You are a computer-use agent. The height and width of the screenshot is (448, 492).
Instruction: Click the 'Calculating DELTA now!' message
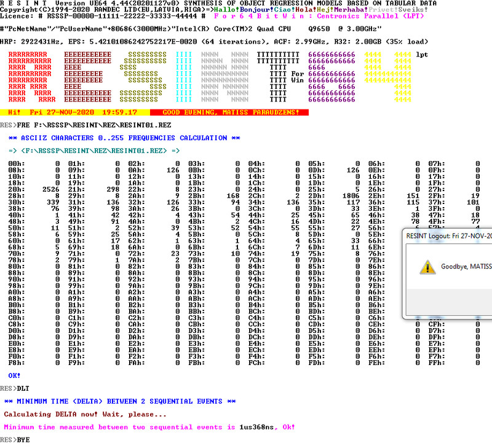[x=85, y=414]
